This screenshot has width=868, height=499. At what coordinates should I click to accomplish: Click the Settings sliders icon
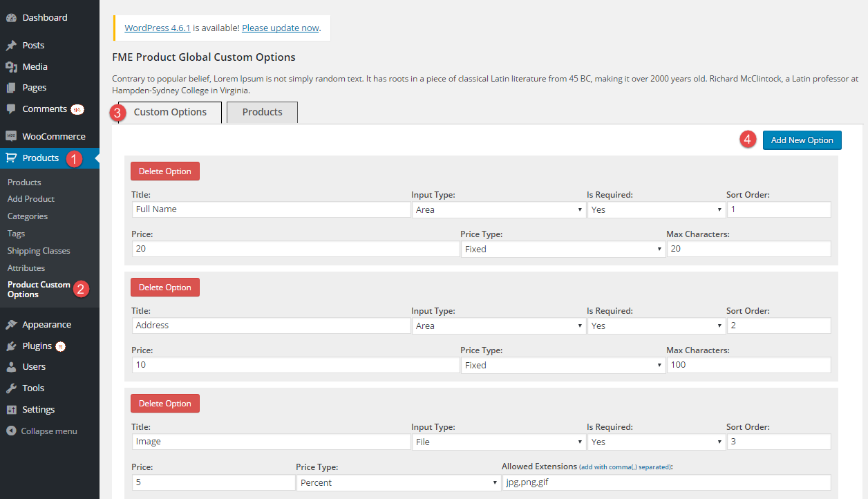point(11,410)
